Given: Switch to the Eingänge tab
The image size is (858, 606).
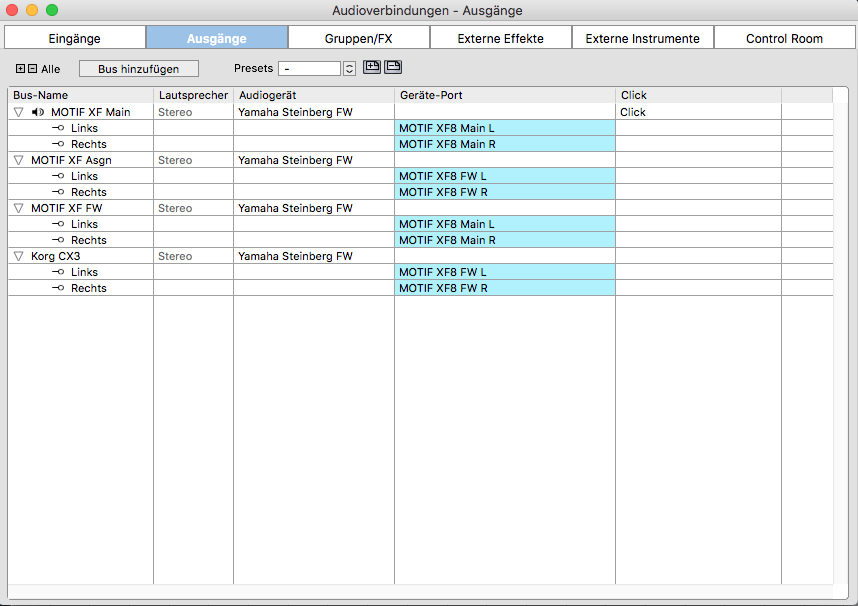Looking at the screenshot, I should point(75,38).
